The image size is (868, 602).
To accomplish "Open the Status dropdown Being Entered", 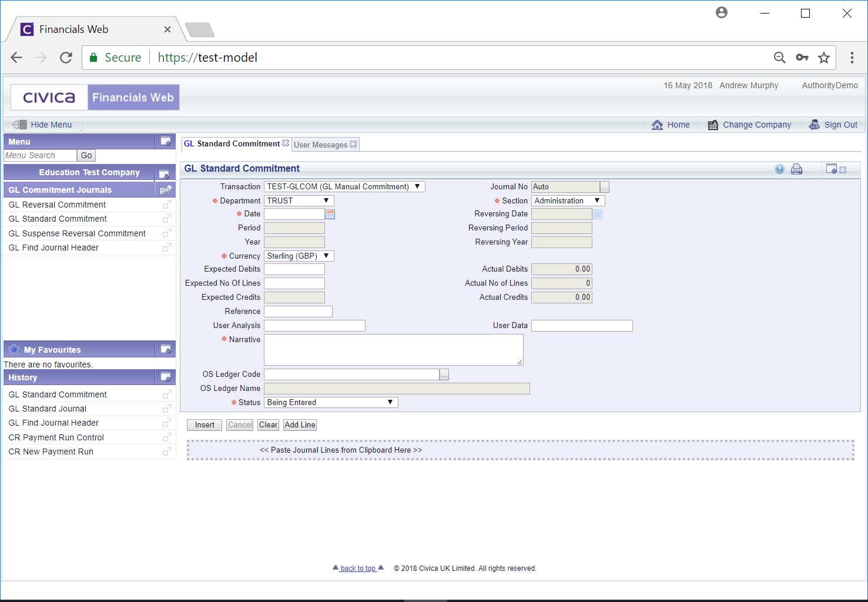I will [x=331, y=403].
